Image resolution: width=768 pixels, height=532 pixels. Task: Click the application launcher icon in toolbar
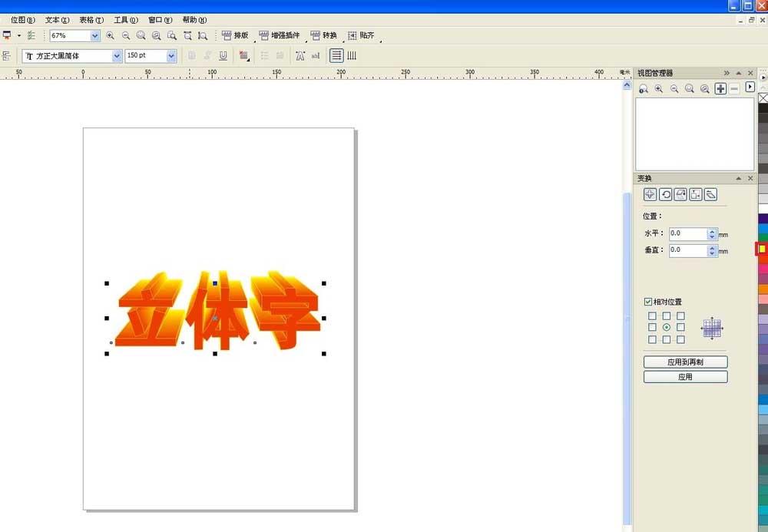pos(7,36)
